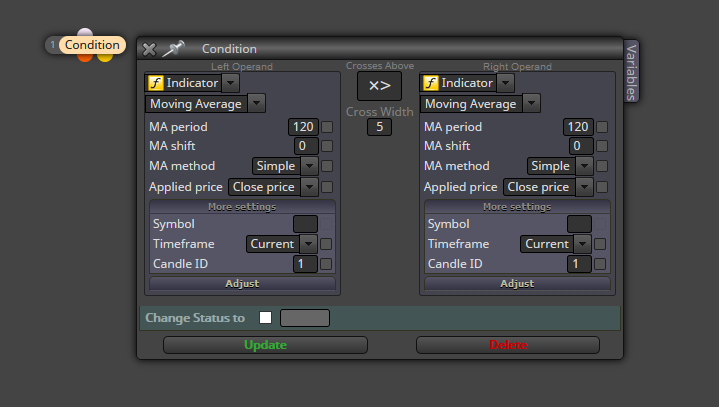Click left operand Adjust button

point(242,283)
